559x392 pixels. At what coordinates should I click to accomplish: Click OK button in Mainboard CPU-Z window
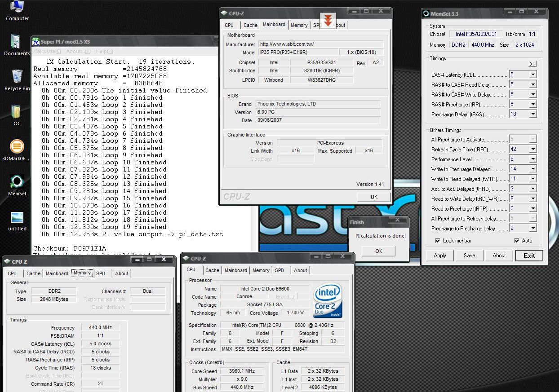pyautogui.click(x=374, y=197)
